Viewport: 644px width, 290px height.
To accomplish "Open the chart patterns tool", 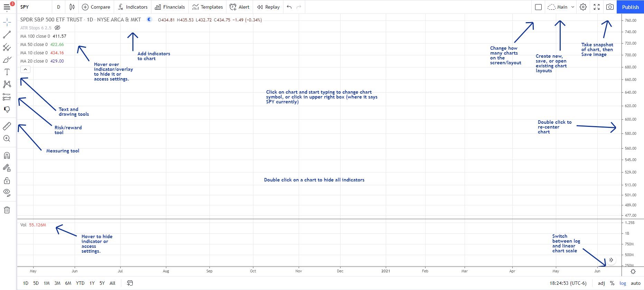I will click(7, 84).
